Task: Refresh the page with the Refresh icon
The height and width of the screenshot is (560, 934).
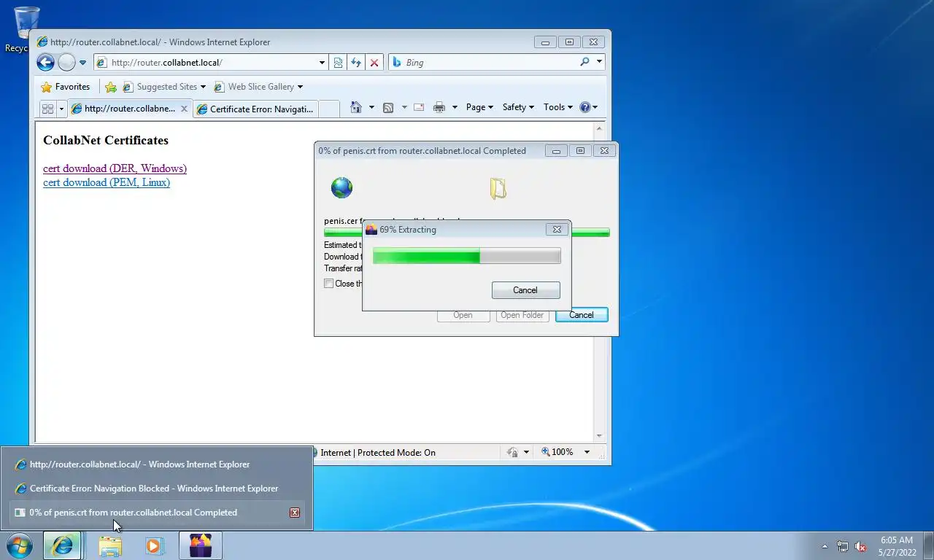Action: pos(356,63)
